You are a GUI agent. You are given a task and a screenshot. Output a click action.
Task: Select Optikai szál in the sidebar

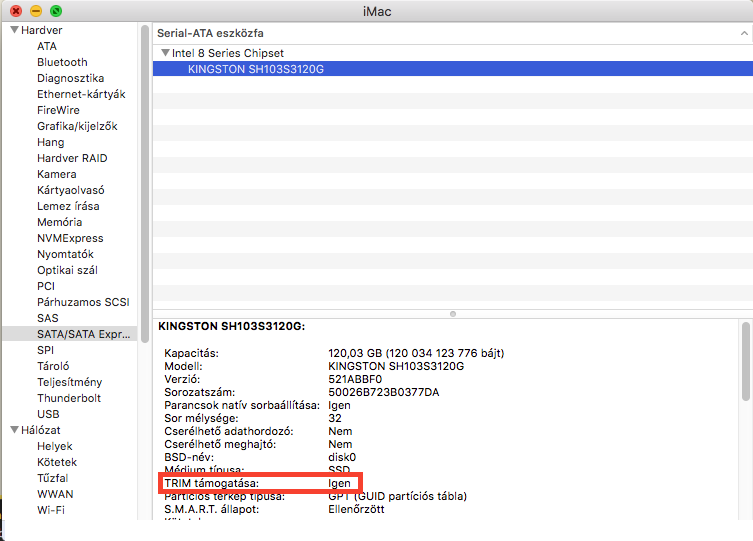click(x=67, y=270)
